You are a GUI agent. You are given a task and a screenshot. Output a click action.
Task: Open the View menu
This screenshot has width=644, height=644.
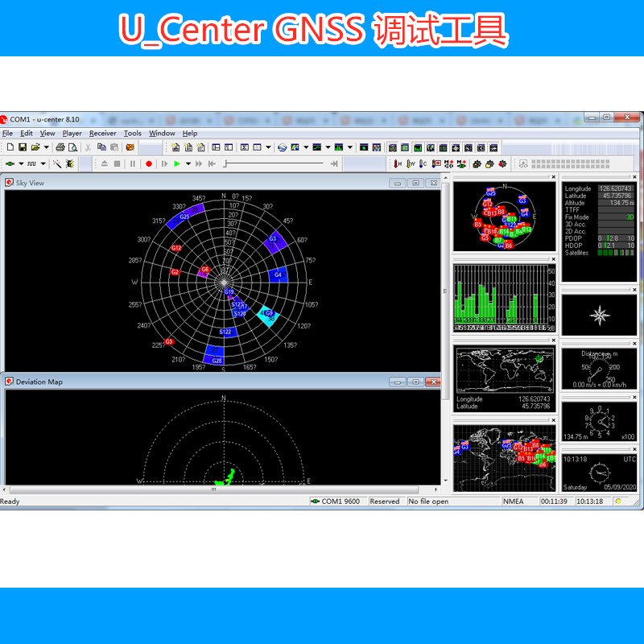point(47,133)
